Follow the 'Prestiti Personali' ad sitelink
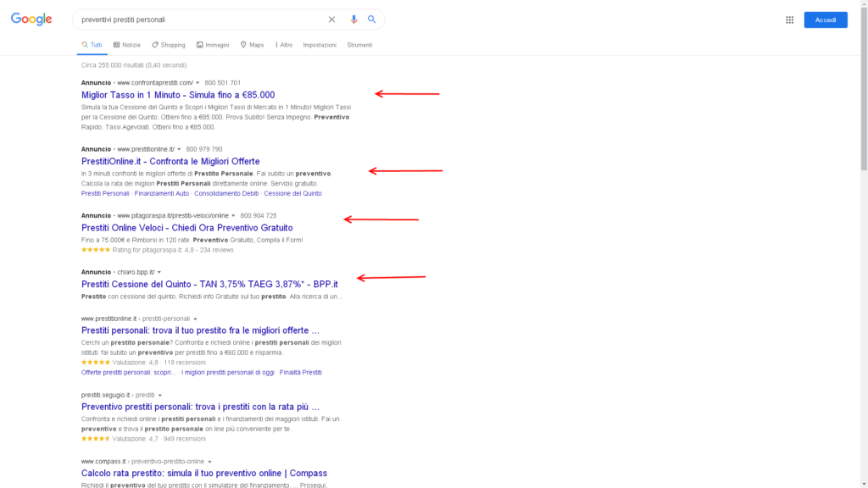The image size is (868, 488). click(105, 194)
